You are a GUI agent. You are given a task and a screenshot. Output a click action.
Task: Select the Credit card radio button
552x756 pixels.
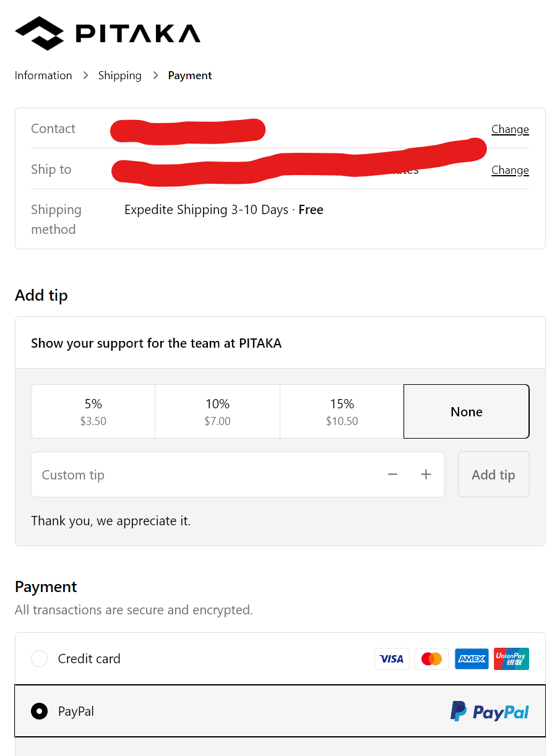39,659
